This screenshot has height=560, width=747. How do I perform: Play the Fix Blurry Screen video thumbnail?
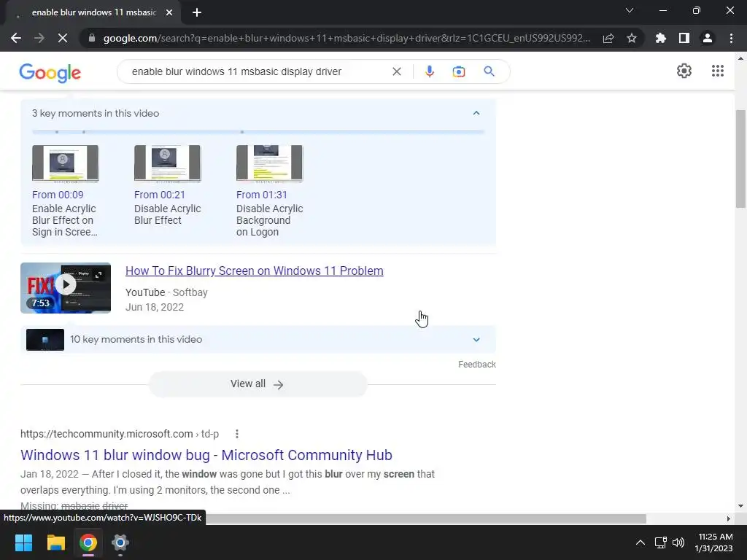pos(66,288)
